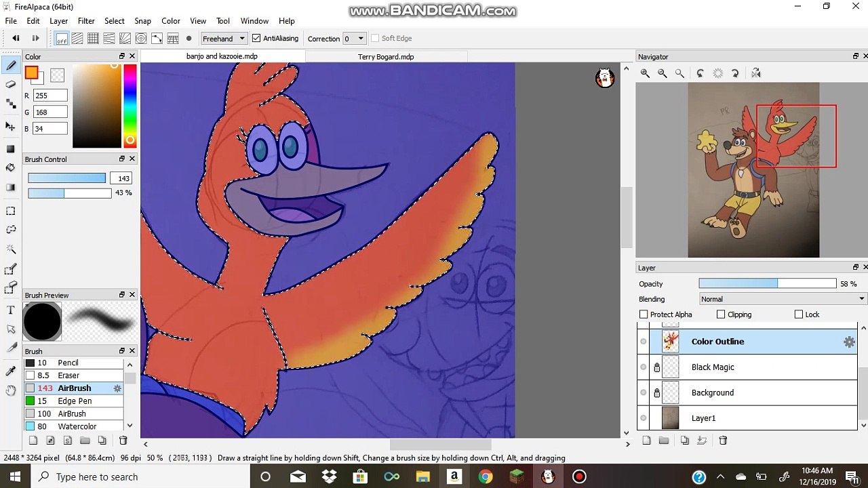Toggle visibility of Background layer
868x488 pixels.
point(644,392)
